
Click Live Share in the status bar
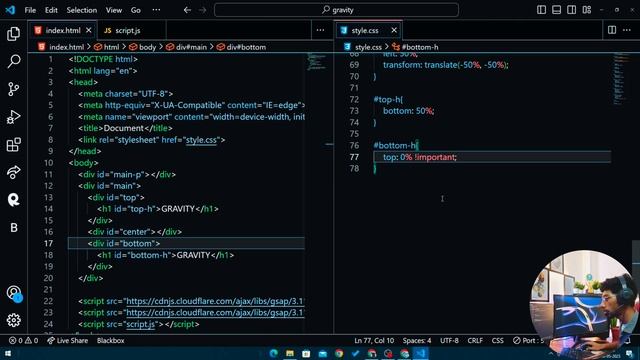coord(67,340)
